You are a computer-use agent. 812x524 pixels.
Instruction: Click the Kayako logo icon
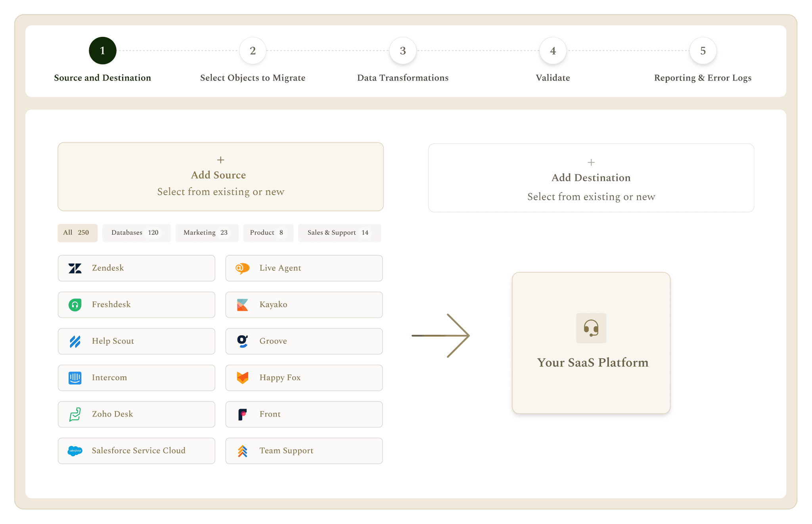[242, 305]
